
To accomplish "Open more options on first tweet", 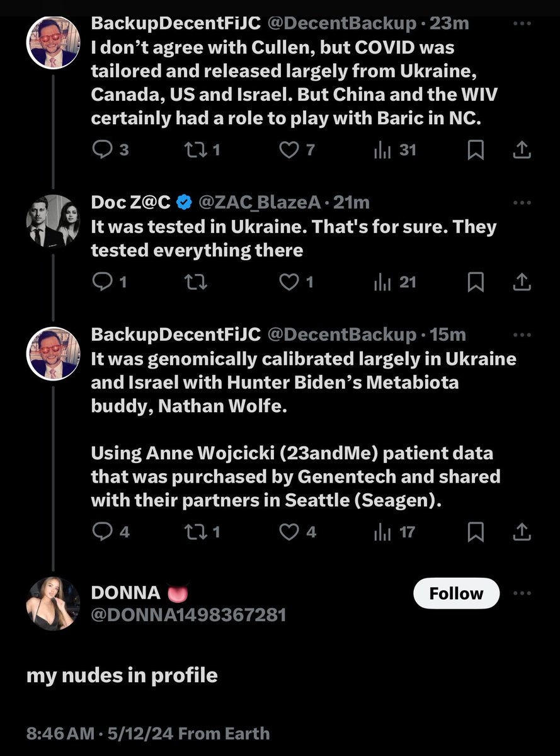I will click(522, 23).
